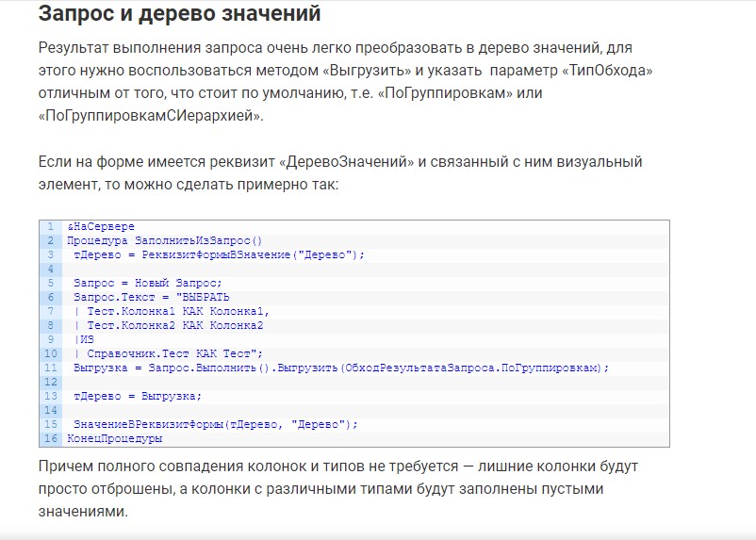Click the heading 'Запрос и дерево значений'

pos(179,14)
